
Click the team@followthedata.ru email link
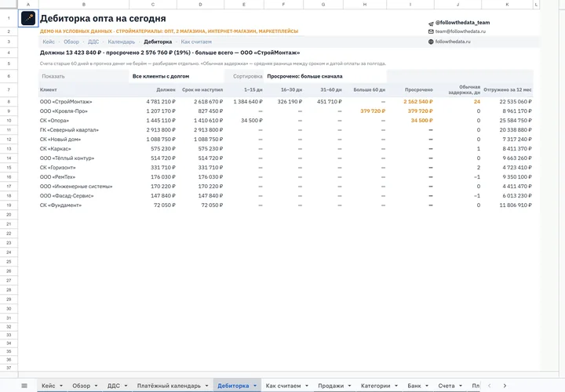click(460, 31)
